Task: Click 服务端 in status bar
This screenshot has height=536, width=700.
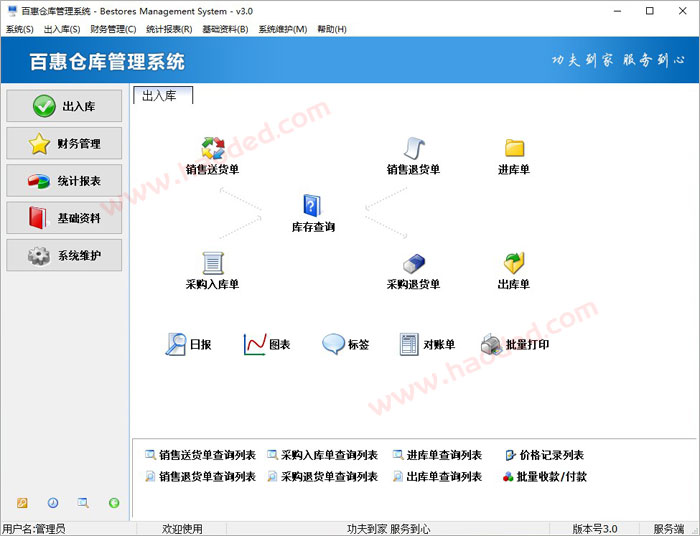Action: (669, 529)
